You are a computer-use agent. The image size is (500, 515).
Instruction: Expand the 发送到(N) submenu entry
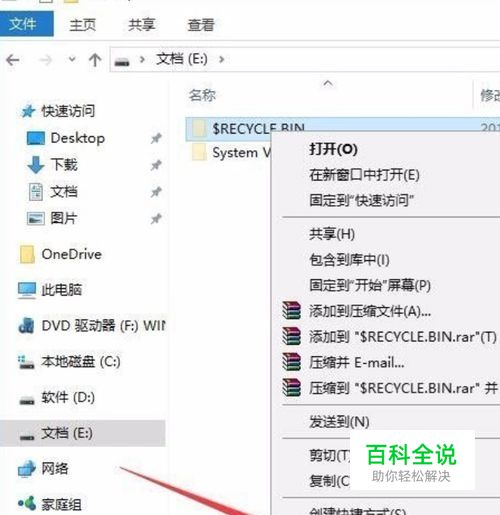(x=339, y=422)
